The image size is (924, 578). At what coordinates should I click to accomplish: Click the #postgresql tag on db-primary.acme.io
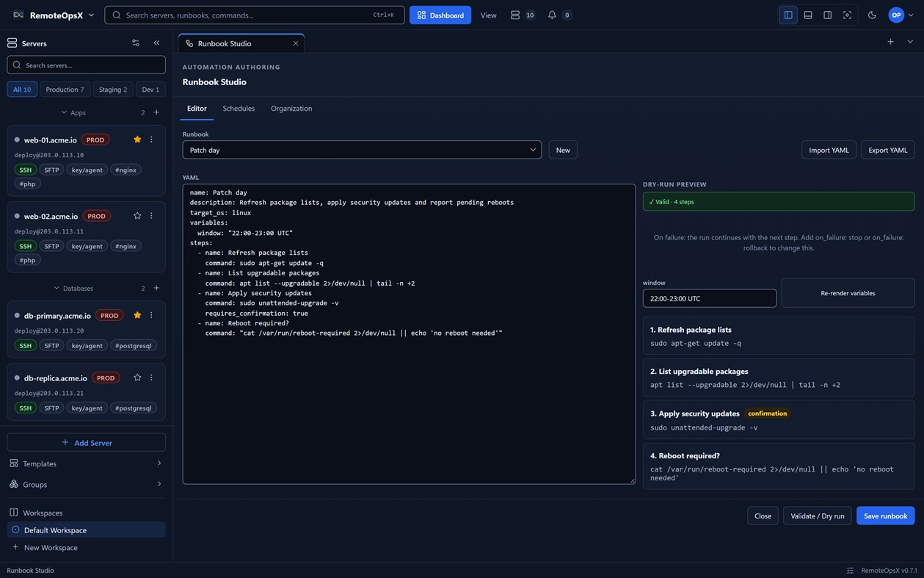[x=133, y=345]
